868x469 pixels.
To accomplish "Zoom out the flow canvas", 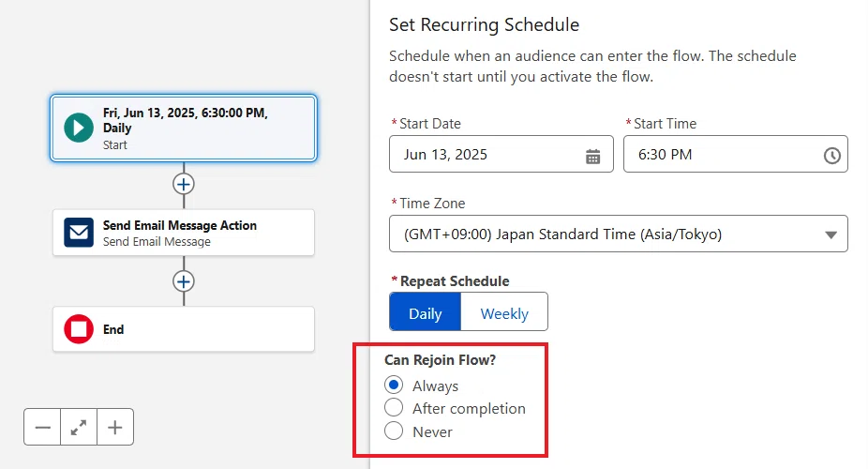I will tap(42, 427).
